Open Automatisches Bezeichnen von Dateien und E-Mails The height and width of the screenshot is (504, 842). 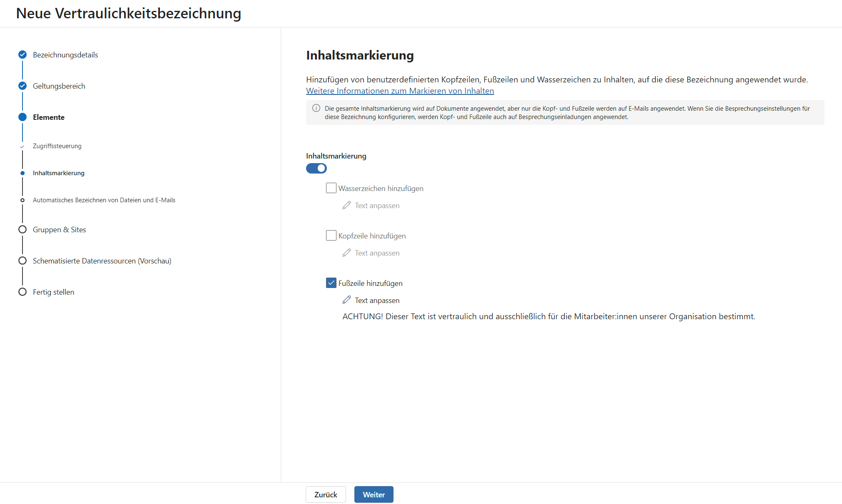(104, 200)
